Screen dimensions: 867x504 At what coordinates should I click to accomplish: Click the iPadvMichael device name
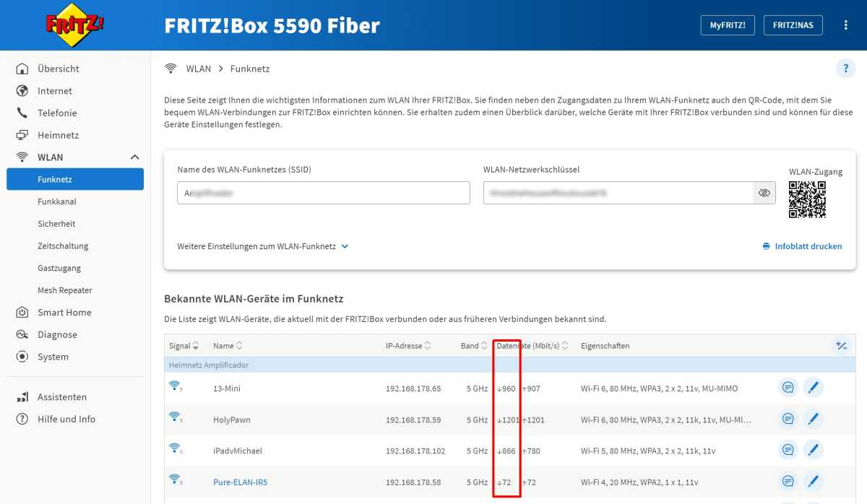point(238,451)
